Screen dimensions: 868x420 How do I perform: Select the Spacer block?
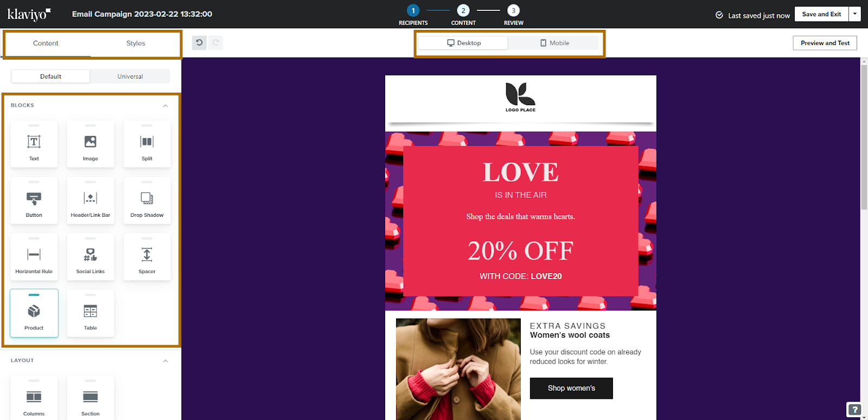[x=147, y=257]
